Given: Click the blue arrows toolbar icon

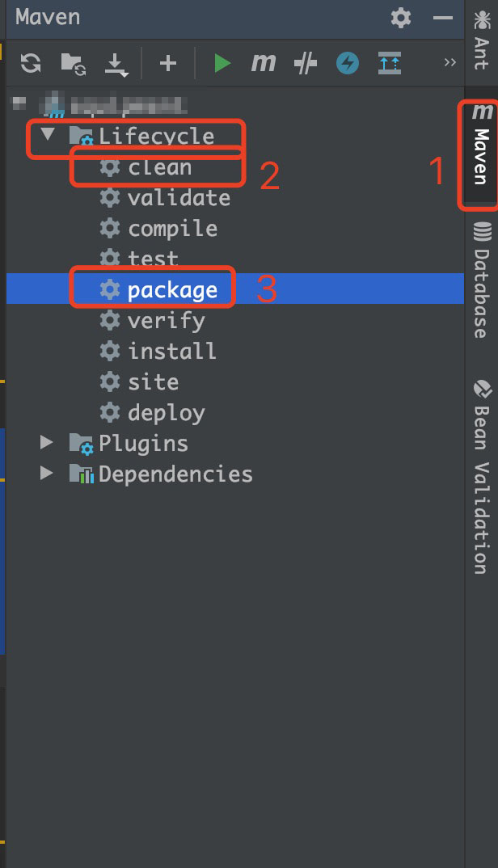Looking at the screenshot, I should click(390, 63).
